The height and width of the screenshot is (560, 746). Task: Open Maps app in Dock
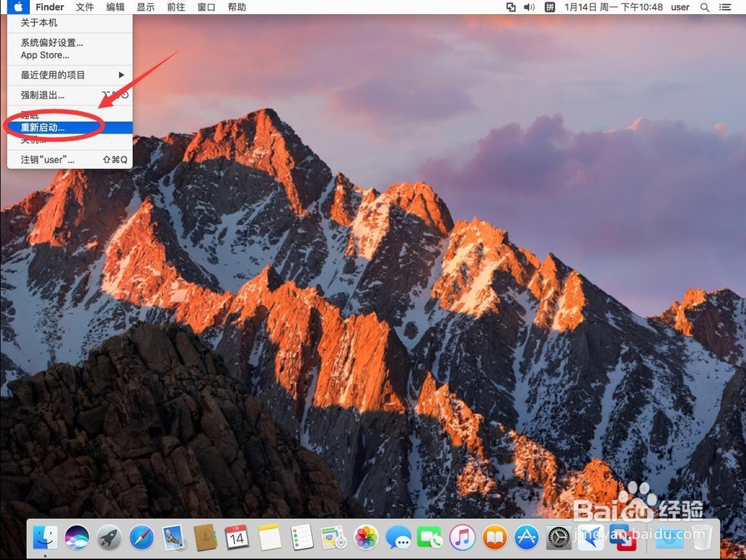pos(333,538)
